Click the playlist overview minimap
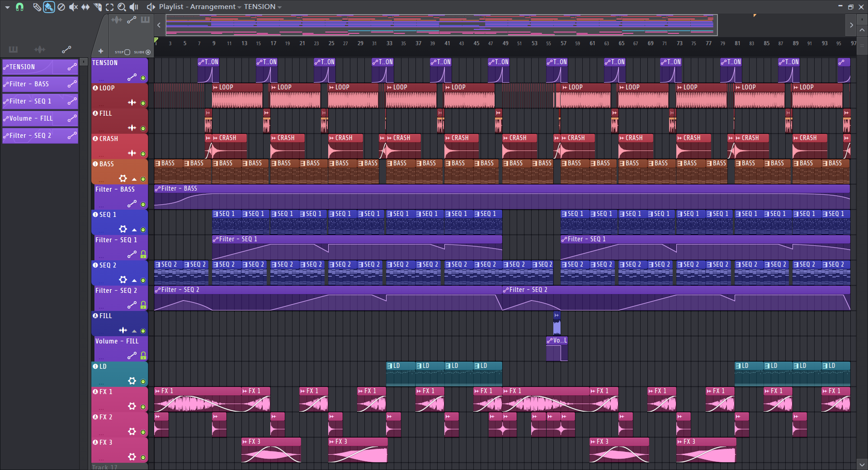 (441, 25)
